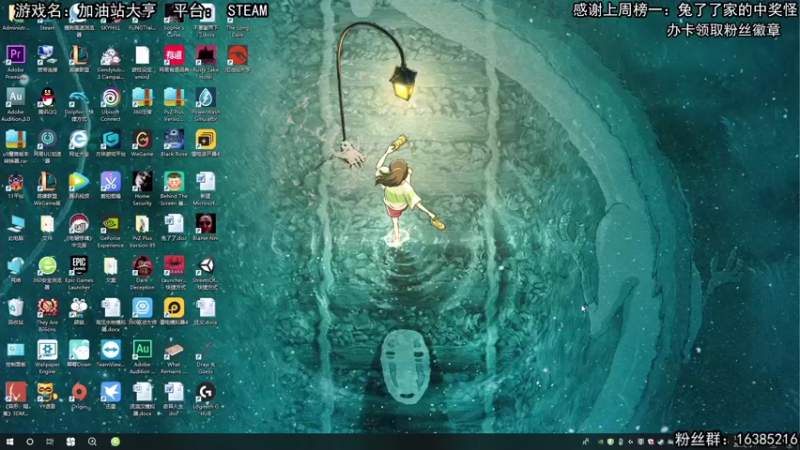Select the PvZ Plus Versio... archive file
This screenshot has width=800, height=450.
[x=173, y=97]
